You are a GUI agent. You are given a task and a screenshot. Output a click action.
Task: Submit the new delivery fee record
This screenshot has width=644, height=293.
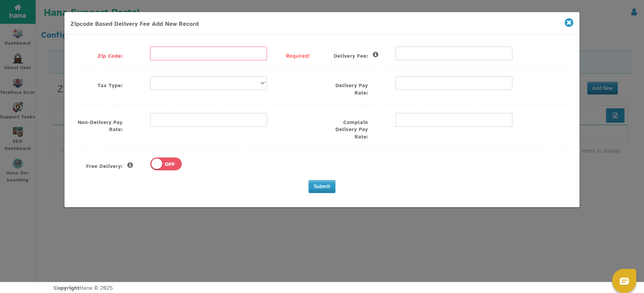pyautogui.click(x=322, y=186)
